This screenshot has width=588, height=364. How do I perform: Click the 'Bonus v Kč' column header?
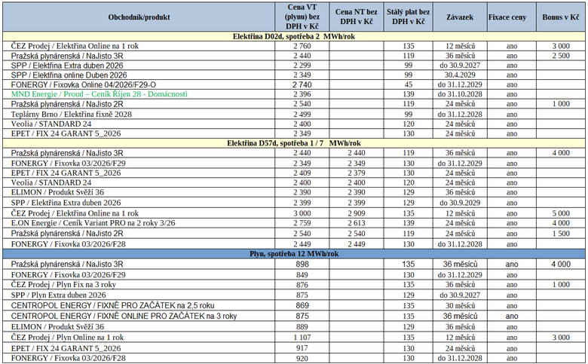[561, 17]
